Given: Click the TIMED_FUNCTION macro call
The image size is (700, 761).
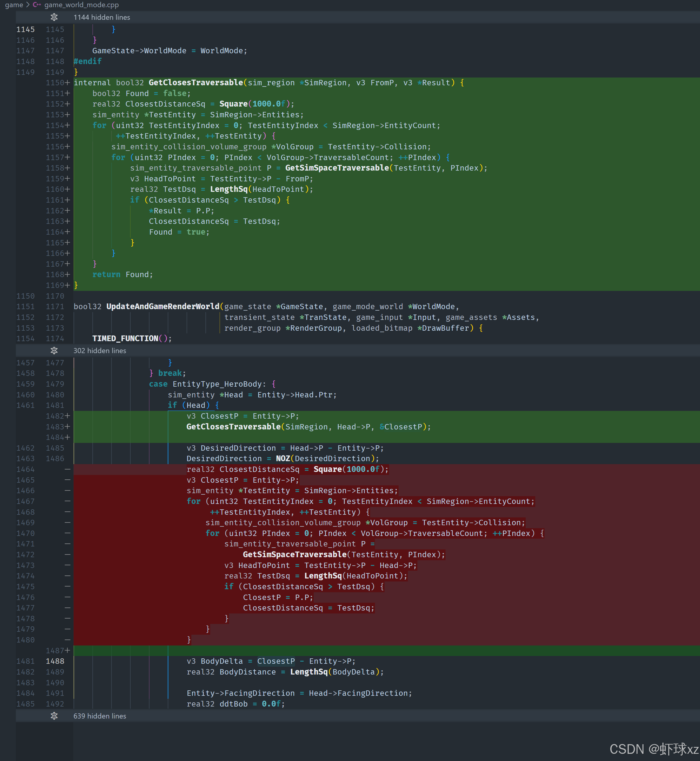Looking at the screenshot, I should click(125, 338).
